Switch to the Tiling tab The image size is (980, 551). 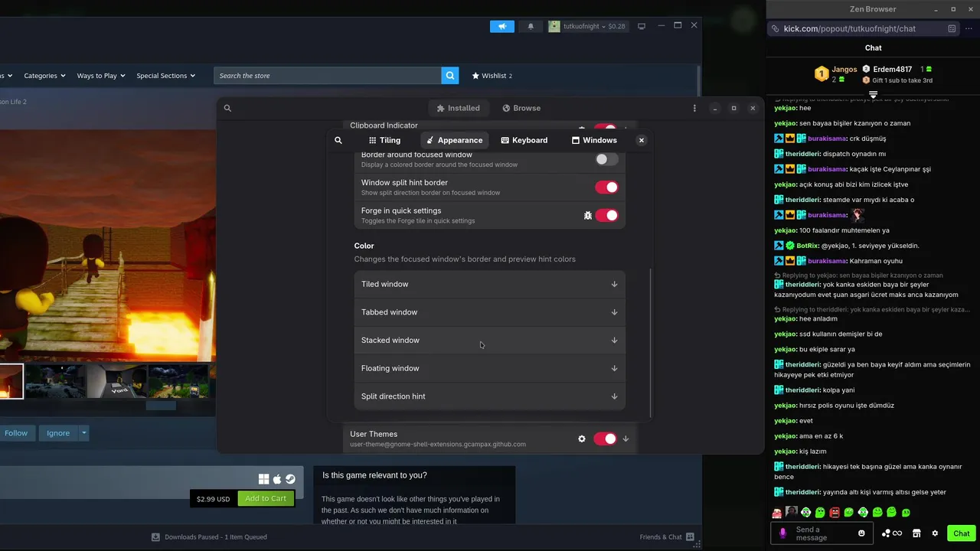(x=384, y=140)
